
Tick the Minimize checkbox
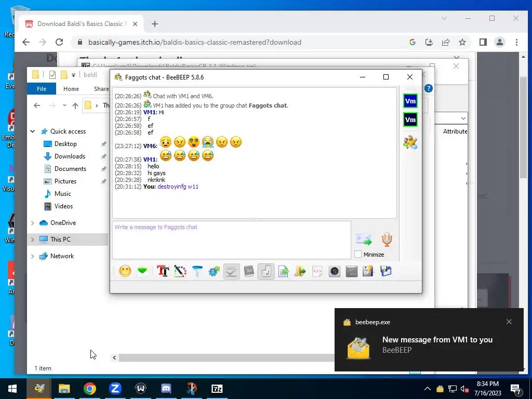(x=357, y=254)
